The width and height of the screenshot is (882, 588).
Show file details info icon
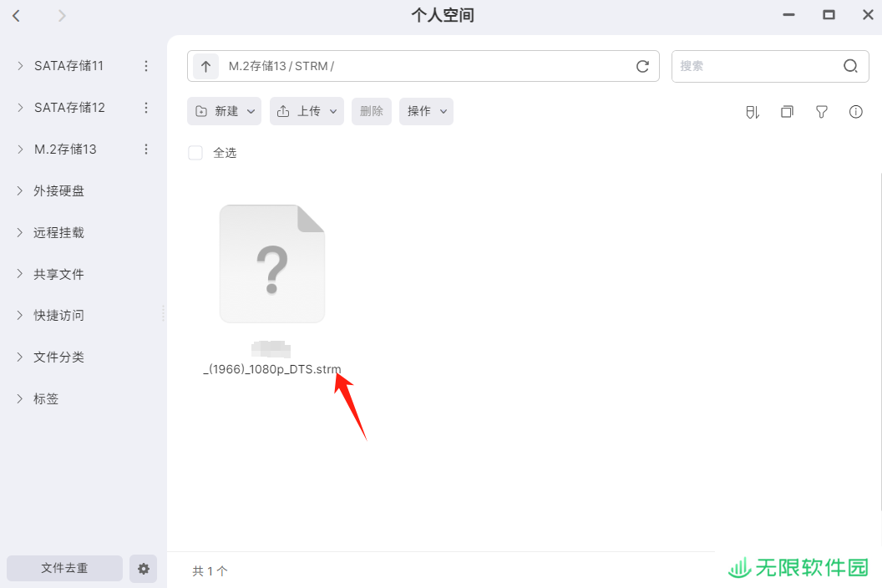click(855, 112)
